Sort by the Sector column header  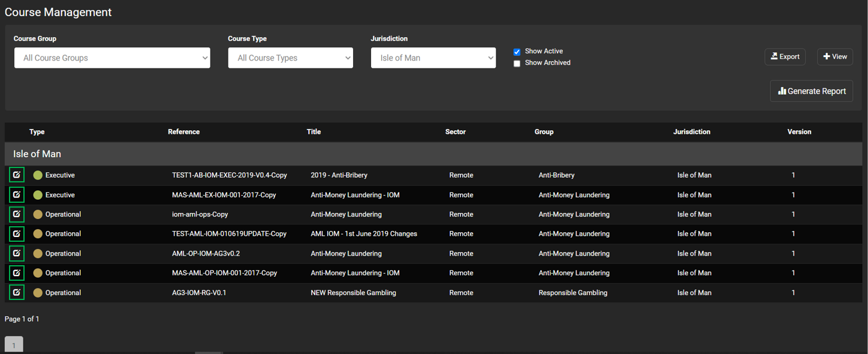click(x=456, y=132)
